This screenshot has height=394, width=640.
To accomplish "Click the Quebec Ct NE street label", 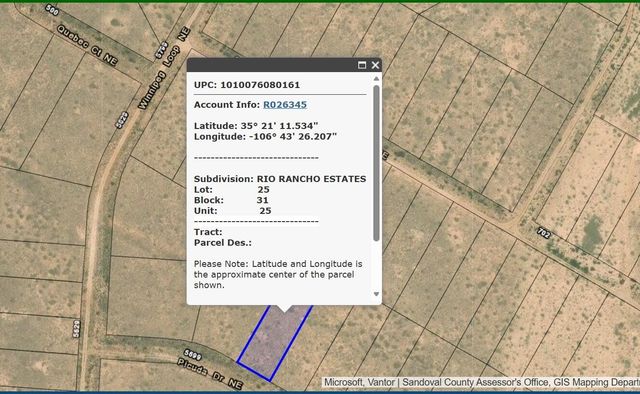I will [87, 45].
